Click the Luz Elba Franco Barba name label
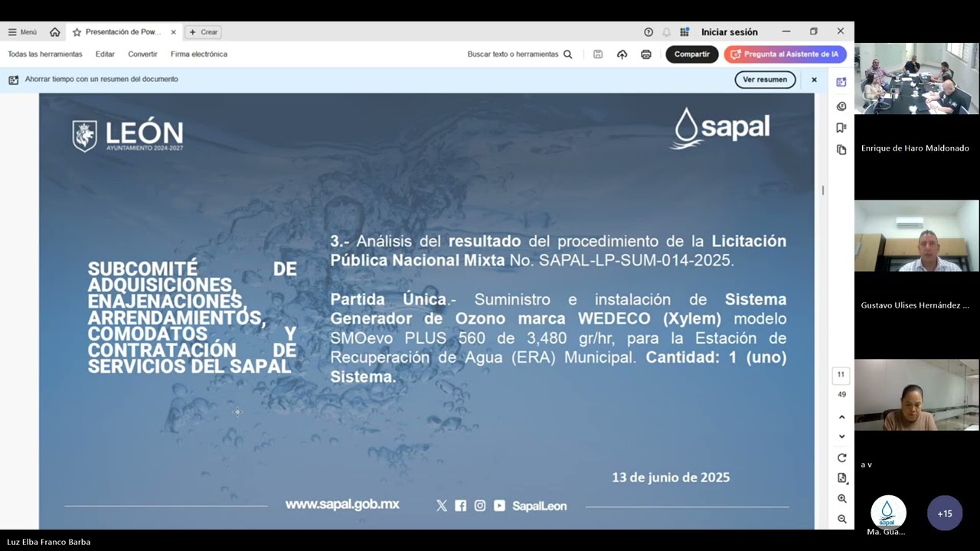 pyautogui.click(x=49, y=542)
